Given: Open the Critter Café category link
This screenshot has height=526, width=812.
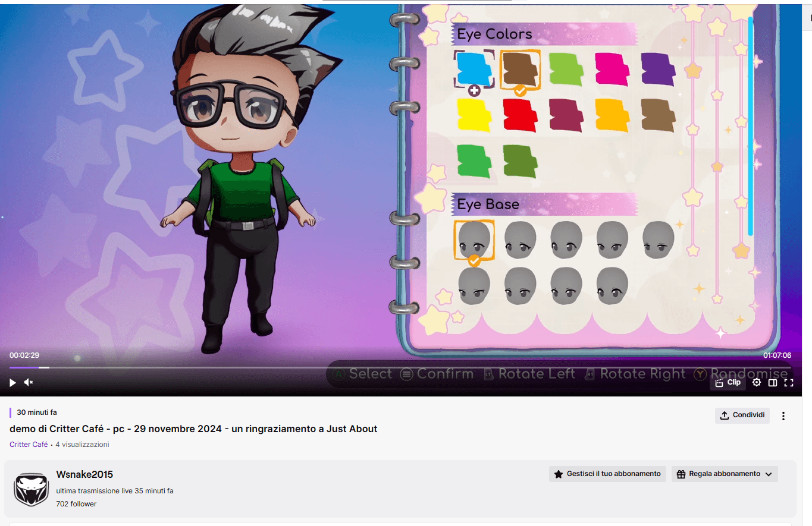Looking at the screenshot, I should (x=29, y=445).
